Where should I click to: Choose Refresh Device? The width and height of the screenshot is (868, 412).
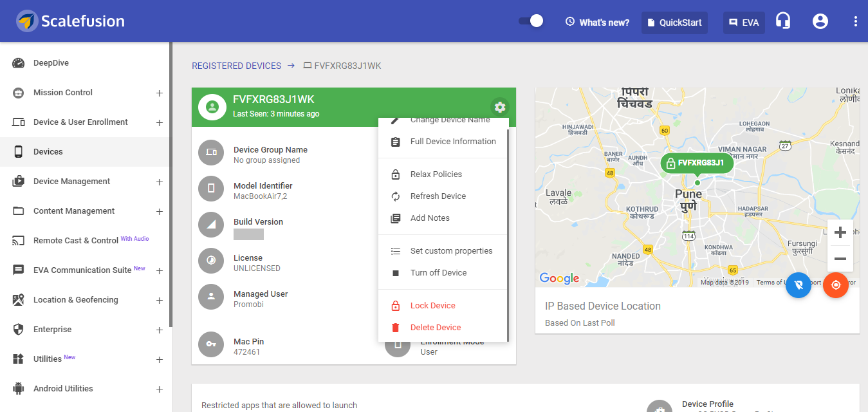443,196
